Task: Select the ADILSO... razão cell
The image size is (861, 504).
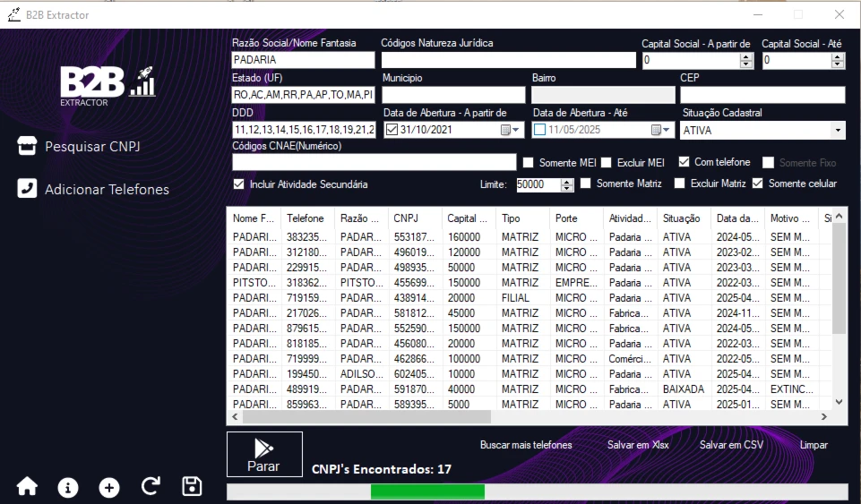Action: point(362,374)
